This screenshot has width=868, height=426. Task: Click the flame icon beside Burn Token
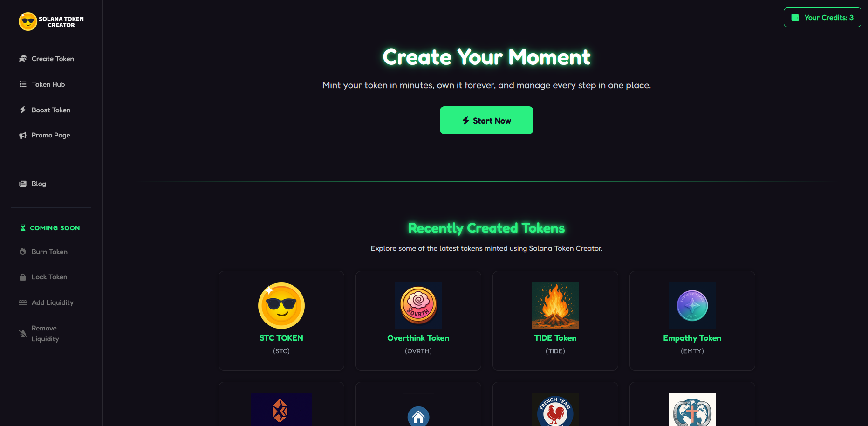23,252
